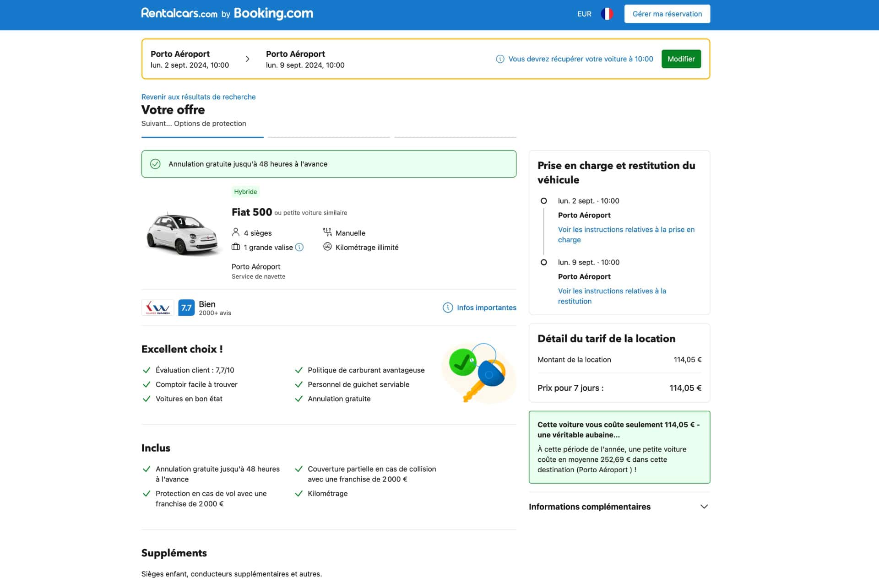The width and height of the screenshot is (879, 588).
Task: Click checkmark beside Kilométrage in Inclus
Action: tap(299, 493)
